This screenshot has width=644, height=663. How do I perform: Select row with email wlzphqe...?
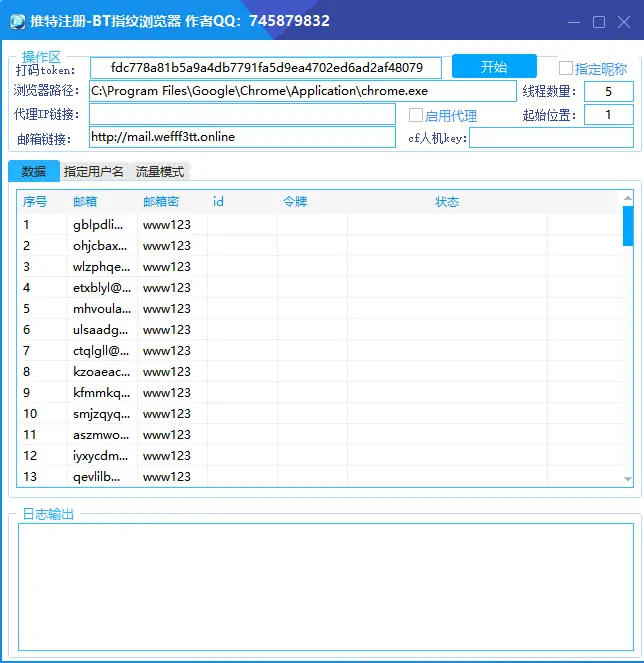click(321, 267)
